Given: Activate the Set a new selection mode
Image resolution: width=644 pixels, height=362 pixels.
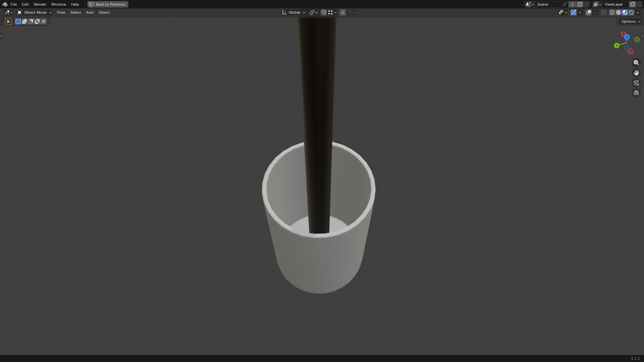Looking at the screenshot, I should (18, 21).
